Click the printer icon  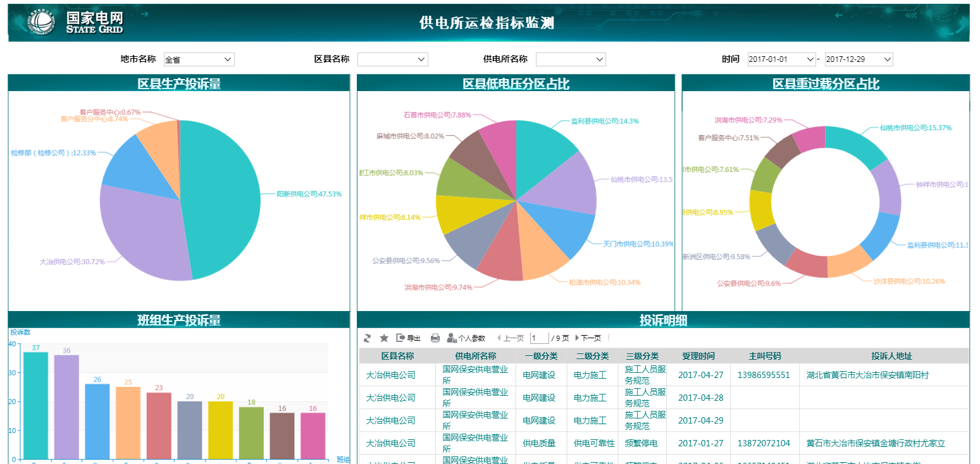[x=435, y=338]
